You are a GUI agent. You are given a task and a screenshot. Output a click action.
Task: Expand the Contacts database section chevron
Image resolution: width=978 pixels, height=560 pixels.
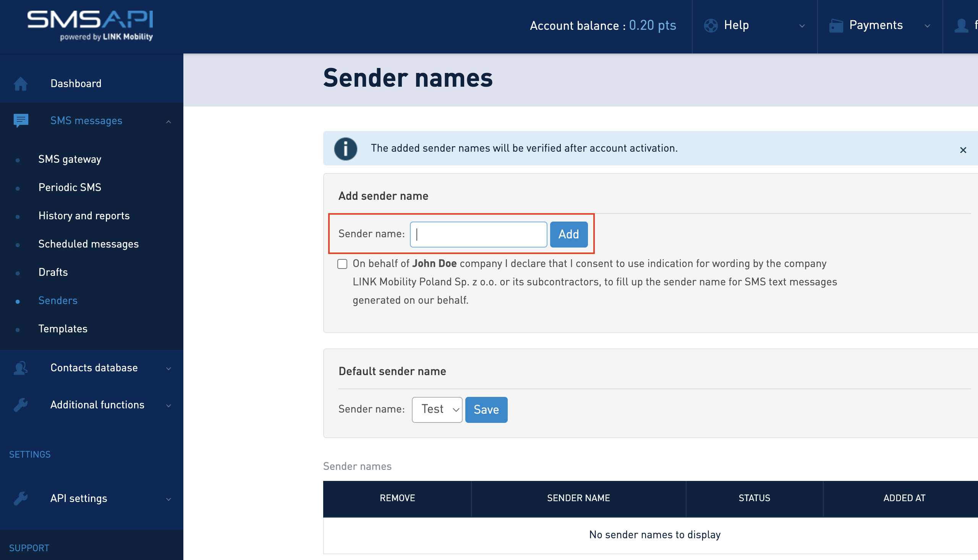point(168,369)
